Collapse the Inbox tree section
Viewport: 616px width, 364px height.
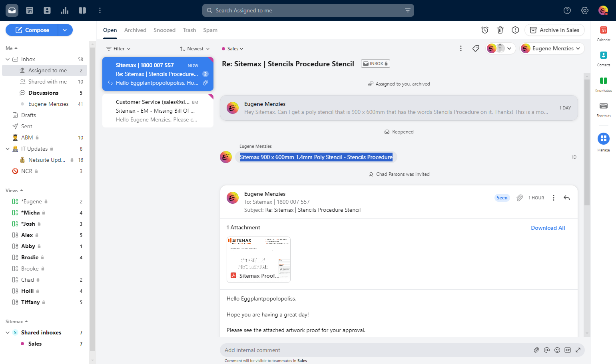click(8, 59)
